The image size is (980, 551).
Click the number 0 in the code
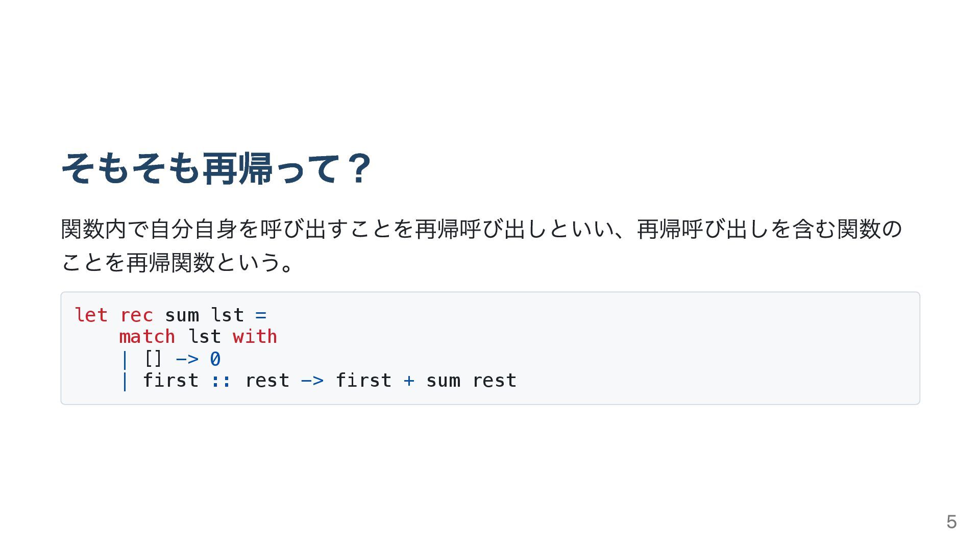click(215, 359)
